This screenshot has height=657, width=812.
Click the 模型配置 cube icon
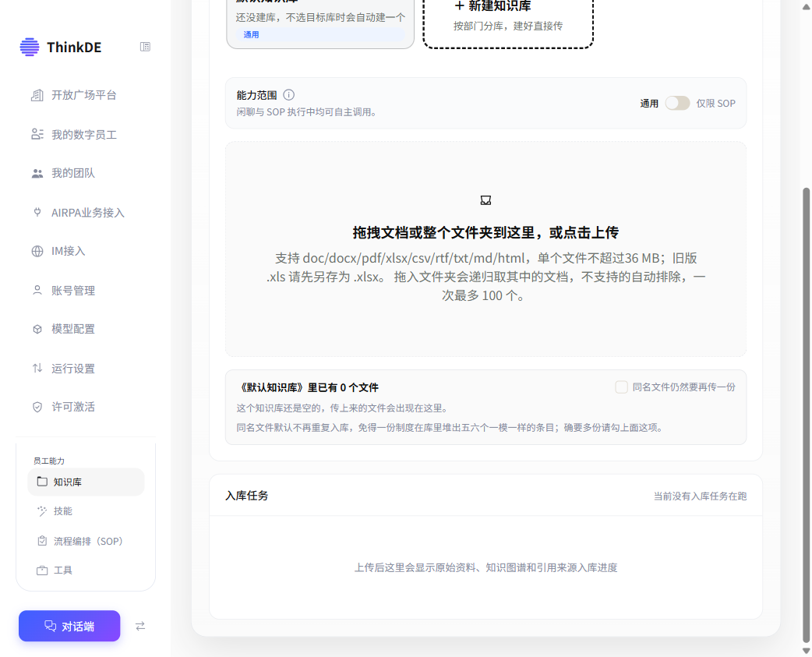(x=37, y=329)
